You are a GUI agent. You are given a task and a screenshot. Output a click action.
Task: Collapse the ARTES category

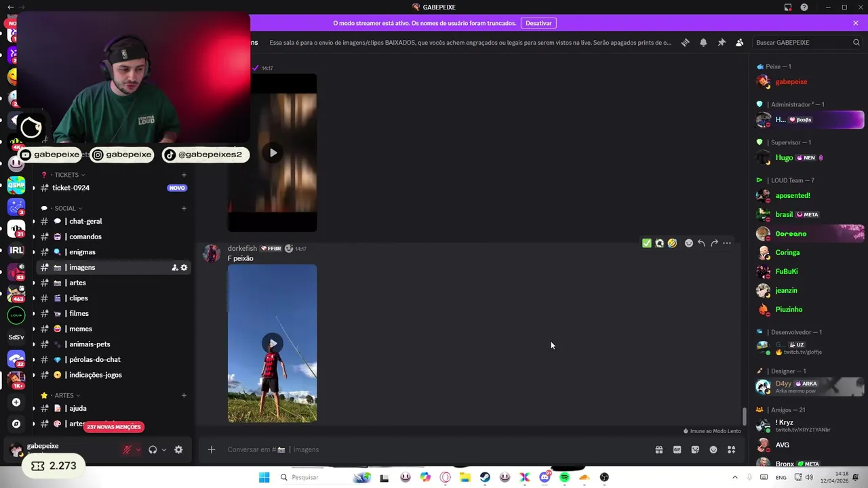coord(64,395)
